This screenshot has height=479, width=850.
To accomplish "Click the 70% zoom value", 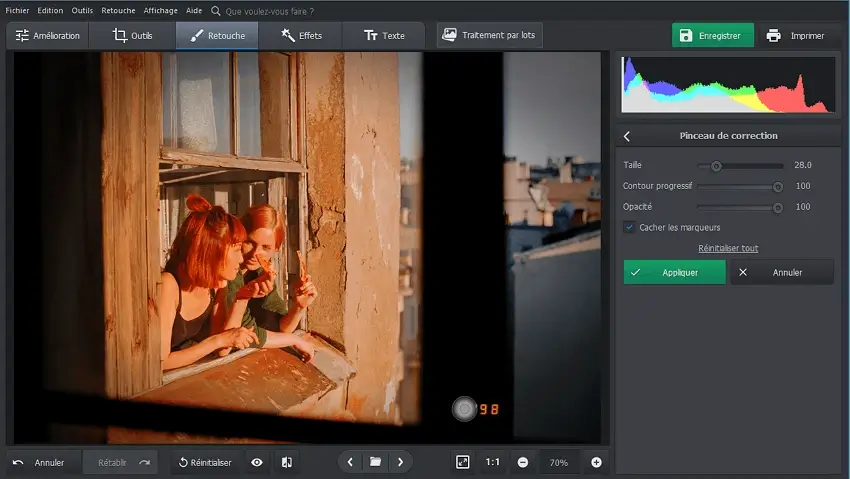I will (x=559, y=463).
